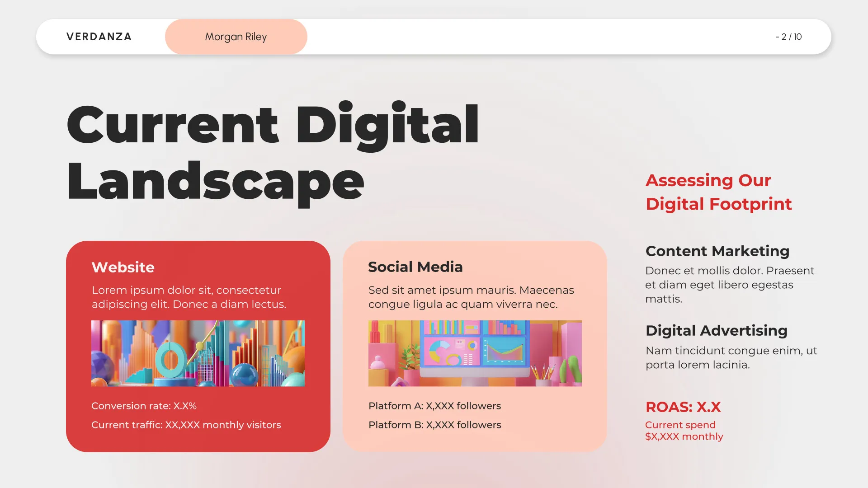Viewport: 868px width, 488px height.
Task: Select the Morgan Riley name pill
Action: pyautogui.click(x=236, y=37)
